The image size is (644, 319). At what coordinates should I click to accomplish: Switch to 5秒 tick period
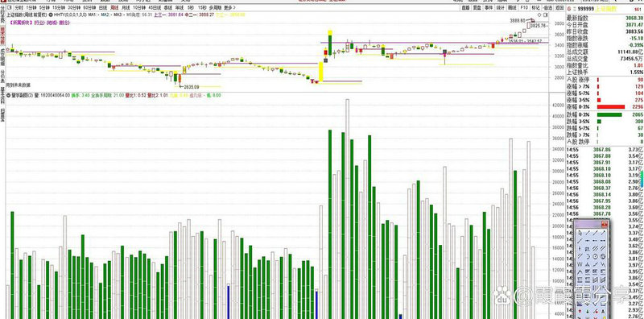point(190,7)
